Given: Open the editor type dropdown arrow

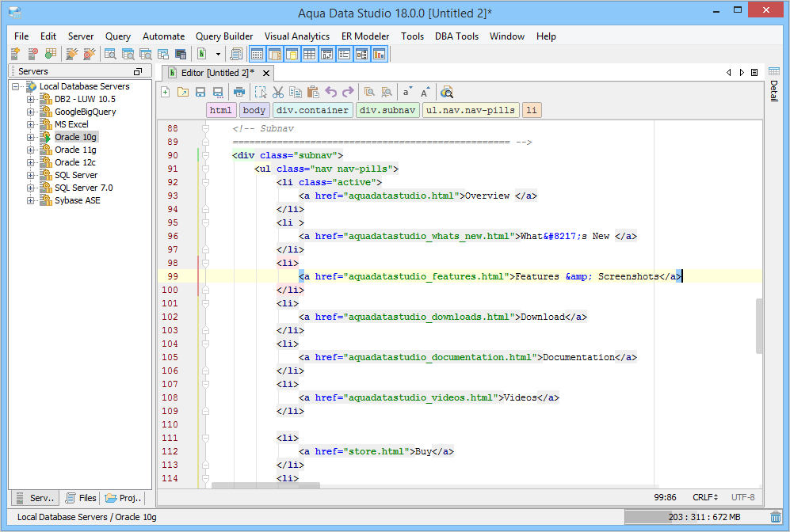Looking at the screenshot, I should coord(218,54).
